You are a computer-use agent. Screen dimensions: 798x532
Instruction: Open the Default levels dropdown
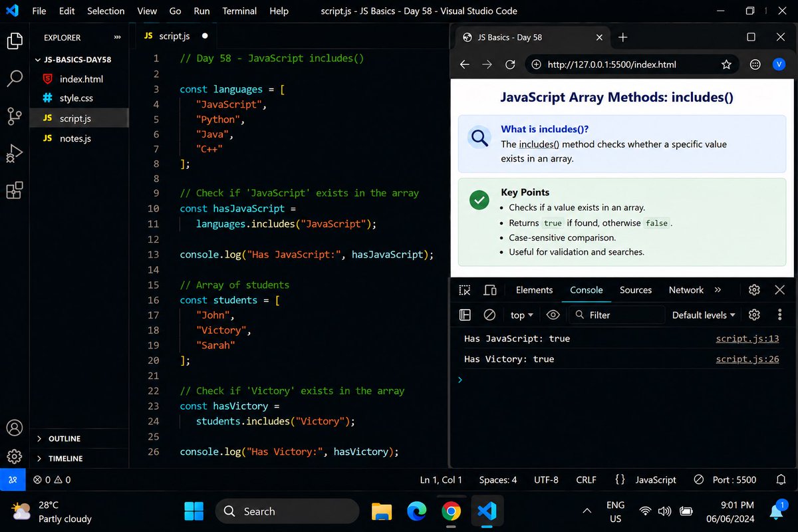[704, 315]
